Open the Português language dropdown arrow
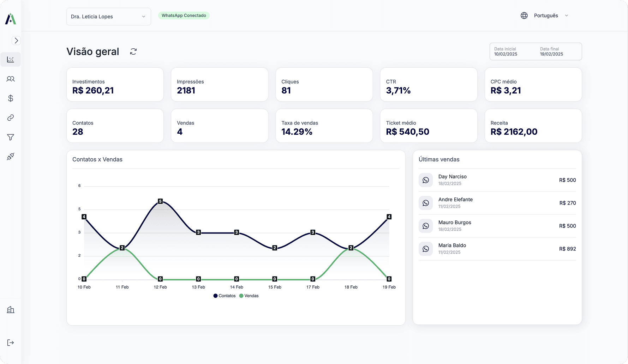The height and width of the screenshot is (364, 628). click(x=567, y=16)
